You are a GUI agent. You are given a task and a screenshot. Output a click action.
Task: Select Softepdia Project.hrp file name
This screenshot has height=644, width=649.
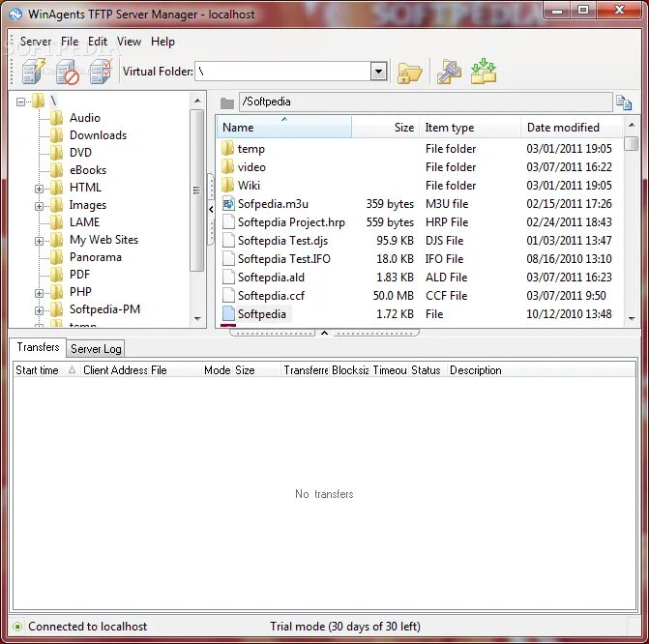291,222
